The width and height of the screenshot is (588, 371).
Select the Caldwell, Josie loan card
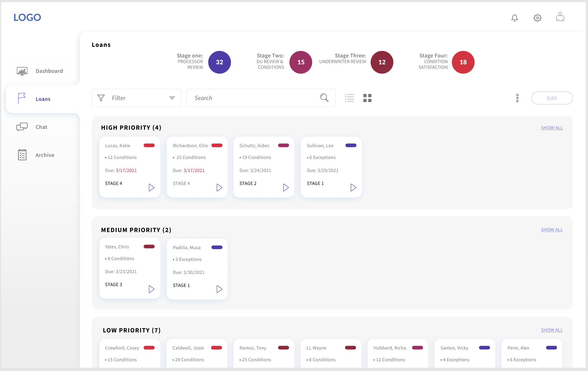point(197,354)
